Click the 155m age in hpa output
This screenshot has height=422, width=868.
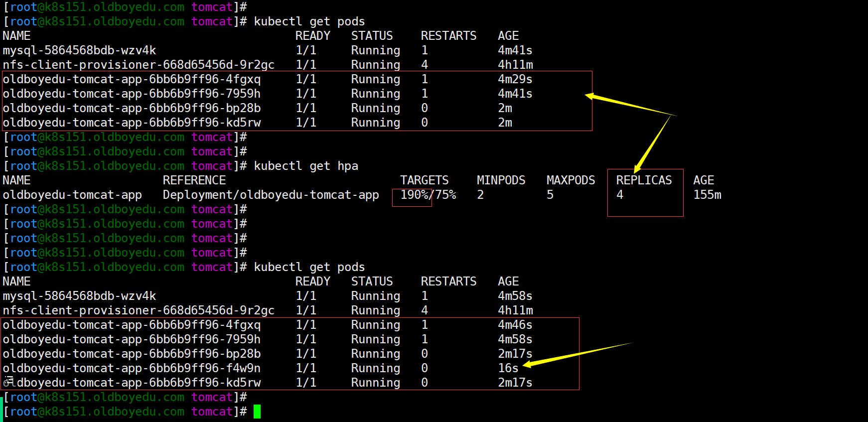(x=707, y=195)
